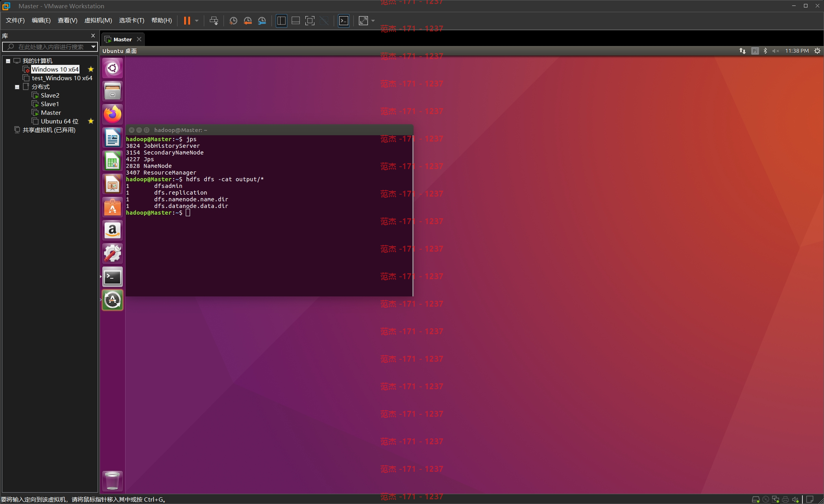824x504 pixels.
Task: Open the snapshot manager wrench-clock icon
Action: tap(262, 20)
